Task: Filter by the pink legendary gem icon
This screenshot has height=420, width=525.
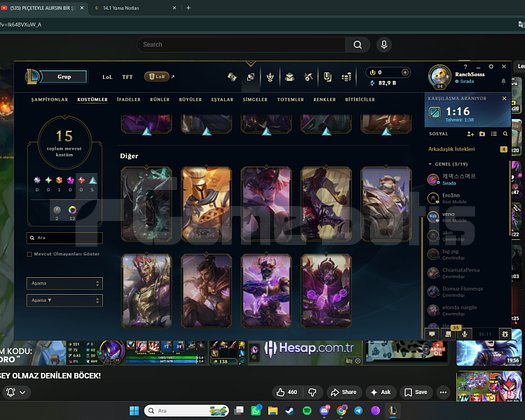Action: (x=70, y=181)
